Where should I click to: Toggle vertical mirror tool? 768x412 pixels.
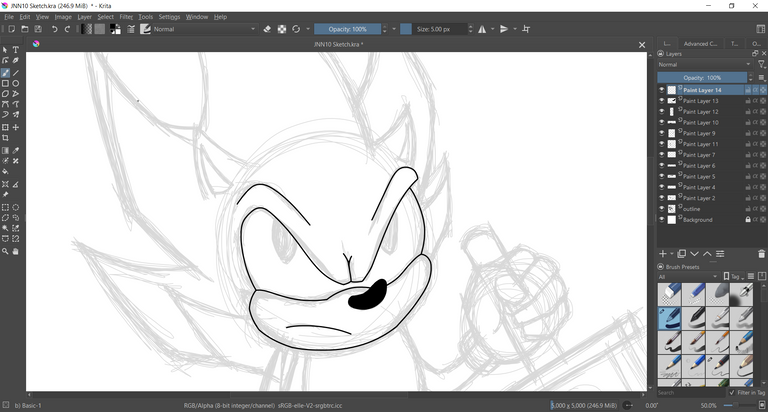click(504, 29)
